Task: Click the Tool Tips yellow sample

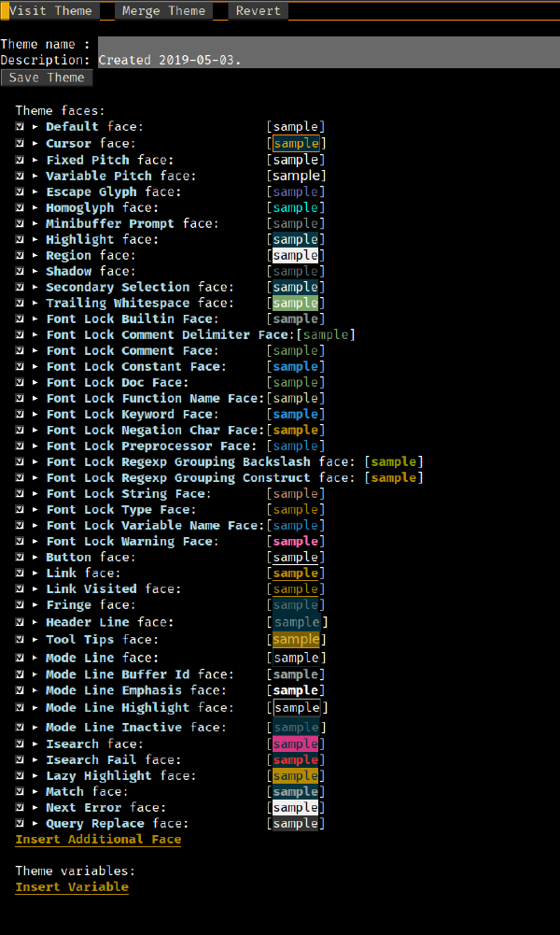Action: [x=296, y=639]
